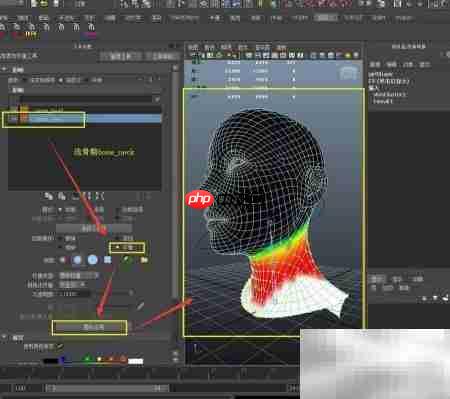Open the viewport Show menu
The image size is (450, 399).
242,47
